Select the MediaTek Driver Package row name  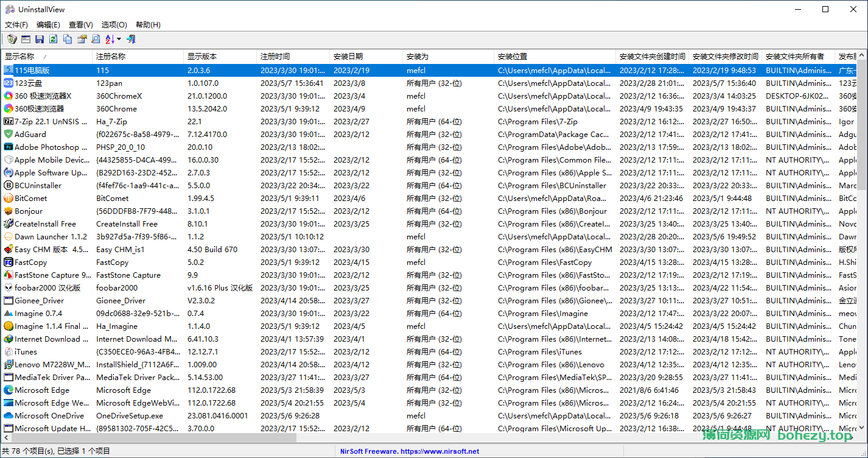(52, 377)
